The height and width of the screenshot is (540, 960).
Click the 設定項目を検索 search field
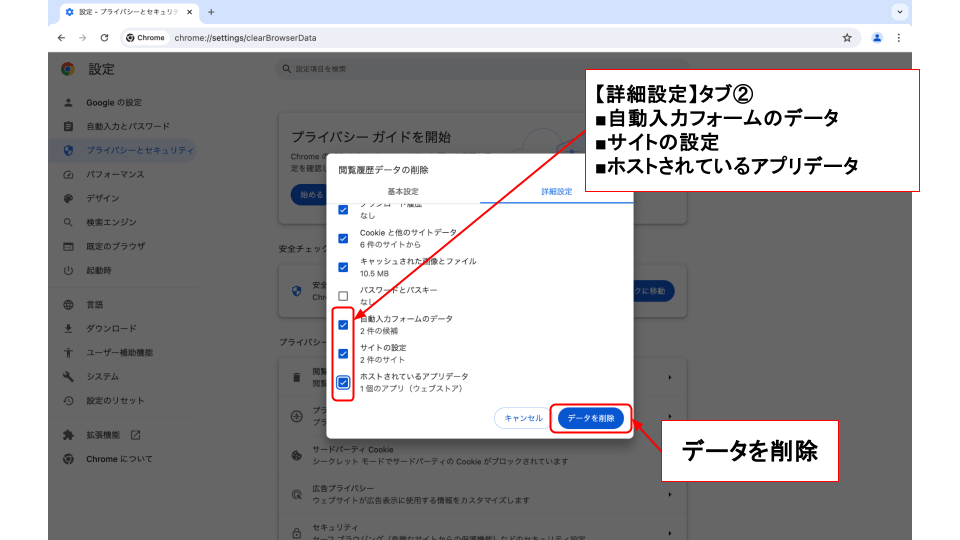click(420, 69)
